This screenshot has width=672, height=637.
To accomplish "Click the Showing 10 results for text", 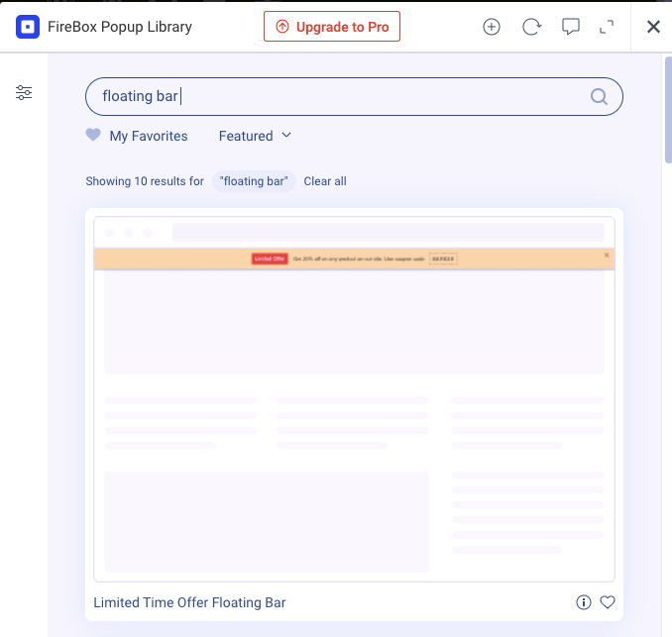I will (x=145, y=181).
